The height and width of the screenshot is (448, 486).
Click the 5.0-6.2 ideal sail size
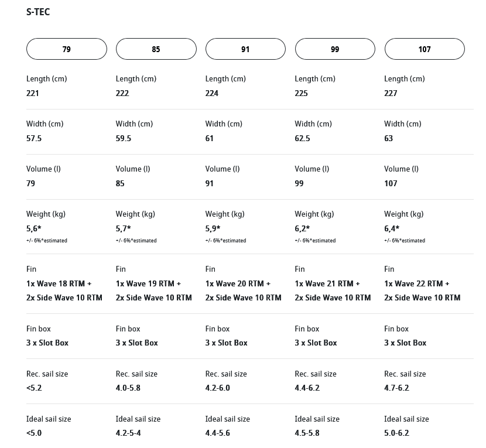coord(396,433)
